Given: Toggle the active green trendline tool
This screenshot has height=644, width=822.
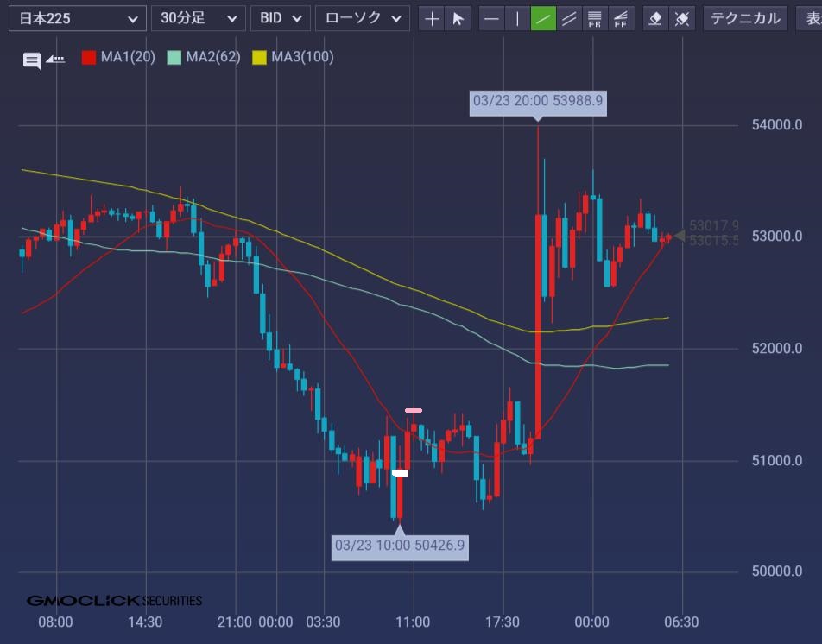Looking at the screenshot, I should [543, 18].
